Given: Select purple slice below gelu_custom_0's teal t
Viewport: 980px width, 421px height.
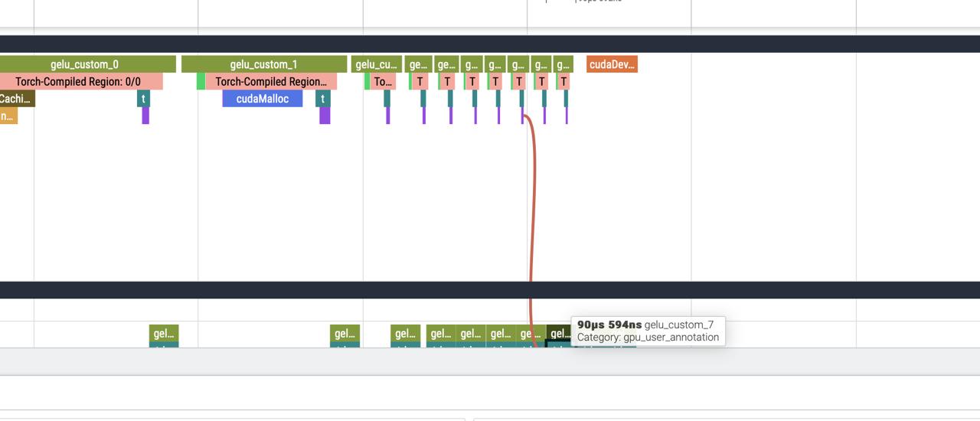Looking at the screenshot, I should [145, 116].
